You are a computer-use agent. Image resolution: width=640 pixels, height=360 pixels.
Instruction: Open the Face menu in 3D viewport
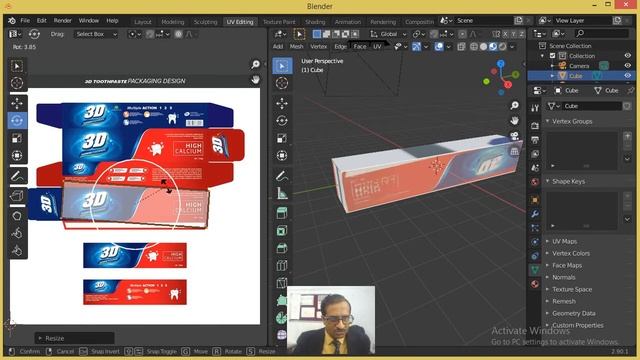360,47
